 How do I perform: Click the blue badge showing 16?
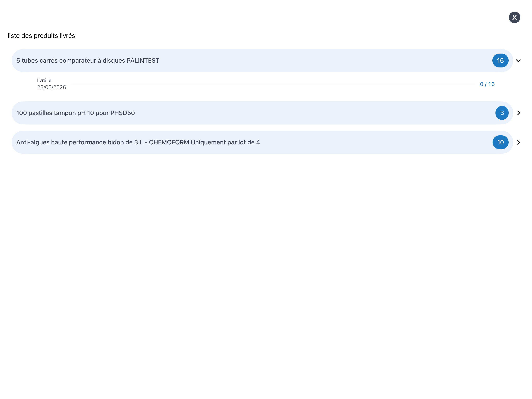pyautogui.click(x=500, y=61)
